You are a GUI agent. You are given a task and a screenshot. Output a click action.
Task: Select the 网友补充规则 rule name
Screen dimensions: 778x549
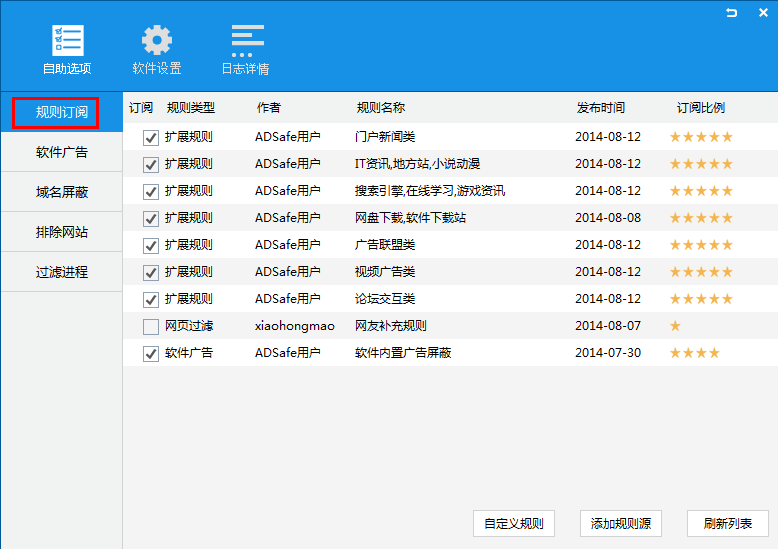coord(391,326)
